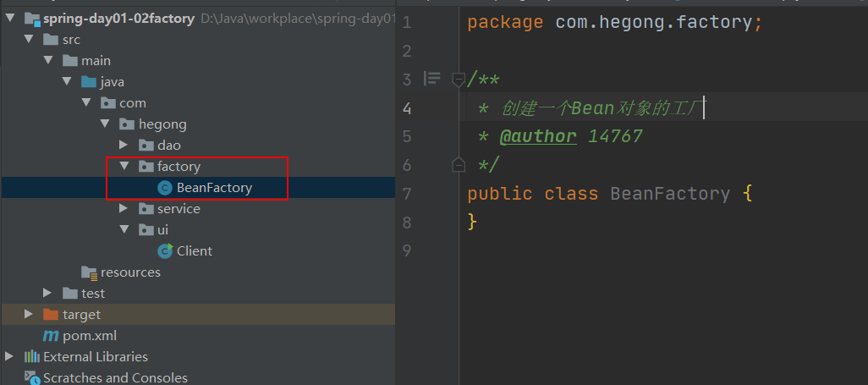Select the spring-day01-02factory project name
Viewport: 868px width, 385px height.
119,19
